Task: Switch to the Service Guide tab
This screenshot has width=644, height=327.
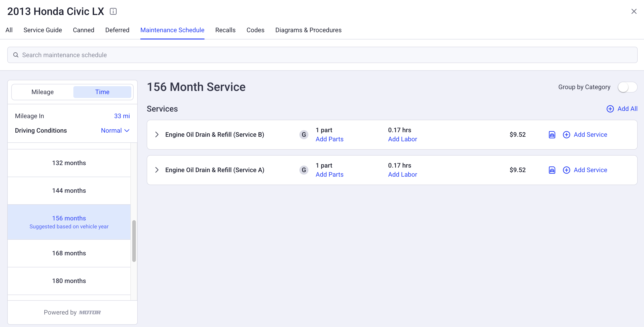Action: pyautogui.click(x=43, y=30)
